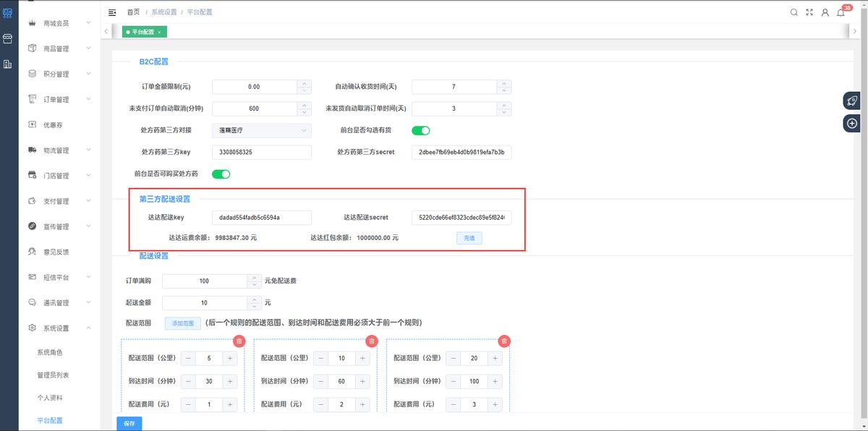Click the 未支付订单自动取消 input showing 600
Screen dimensions: 868x431
coord(254,108)
